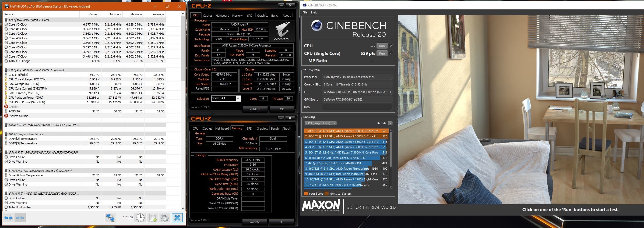Open About tab in lower CPU-Z window

(286, 129)
